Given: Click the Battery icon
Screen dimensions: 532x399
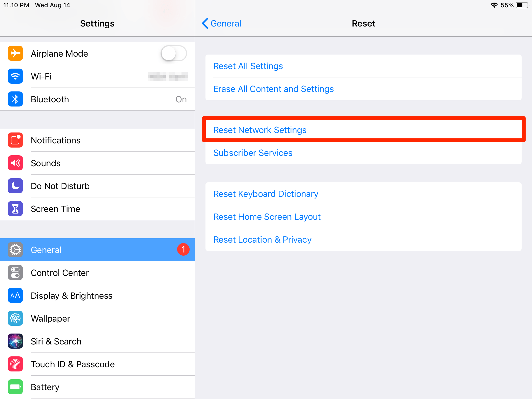Looking at the screenshot, I should point(15,387).
